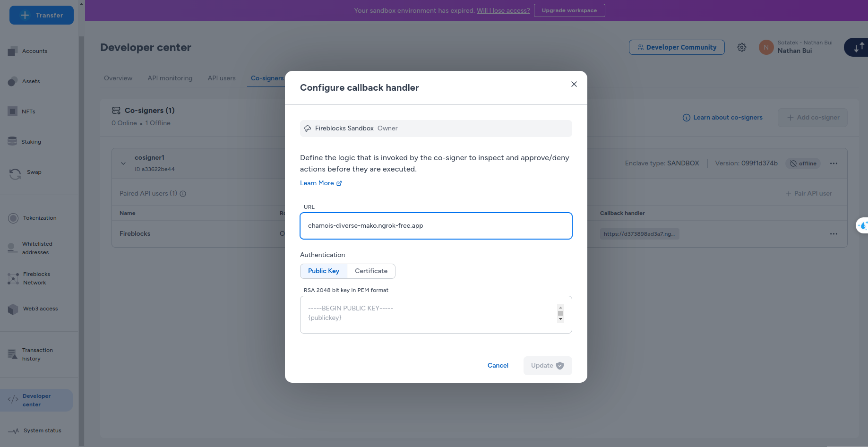868x447 pixels.
Task: Open cosigner1 three-dot options menu
Action: tap(834, 163)
